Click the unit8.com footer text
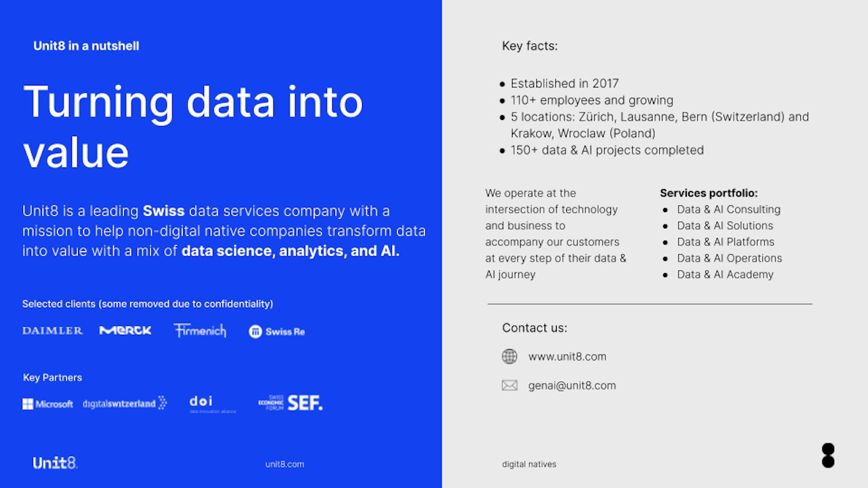Viewport: 868px width, 488px height. (x=285, y=464)
